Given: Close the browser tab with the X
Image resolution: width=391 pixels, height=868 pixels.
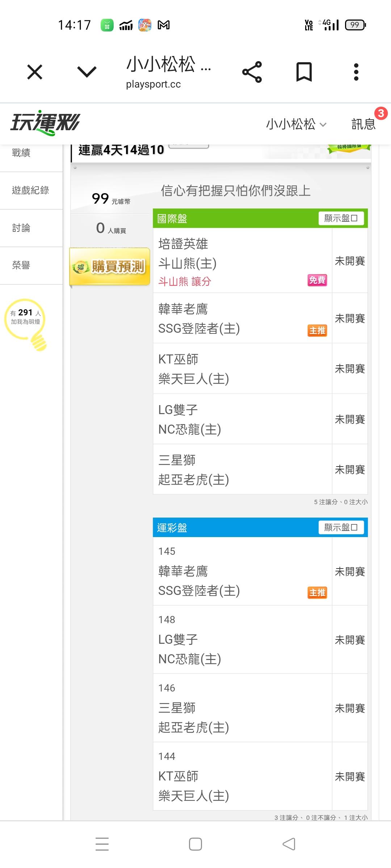Looking at the screenshot, I should [x=35, y=72].
